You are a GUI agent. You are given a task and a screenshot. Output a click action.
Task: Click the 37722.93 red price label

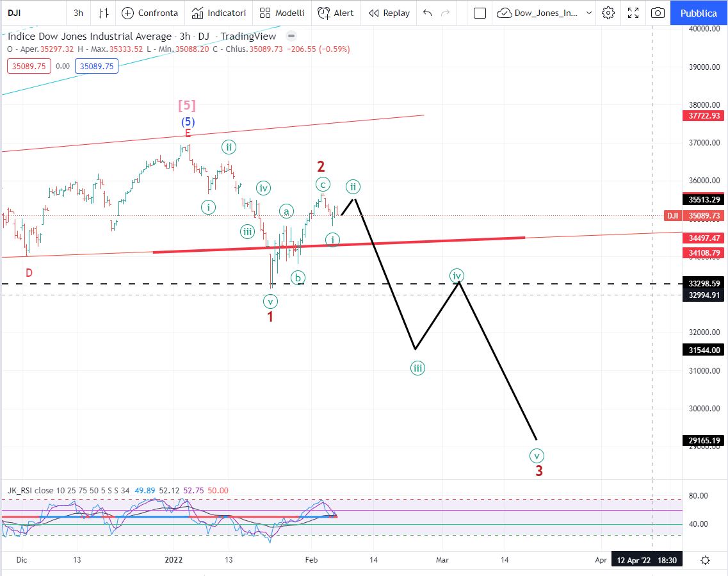coord(704,116)
